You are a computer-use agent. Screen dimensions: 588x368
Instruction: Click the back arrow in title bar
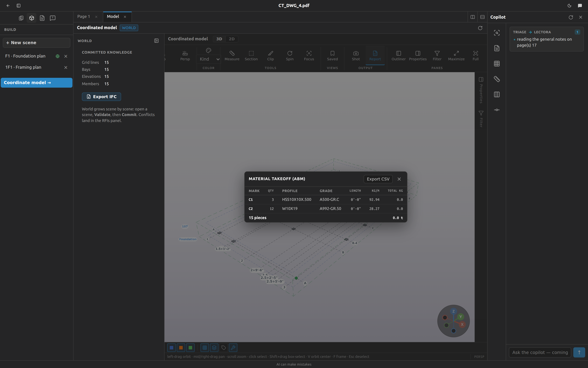tap(8, 5)
